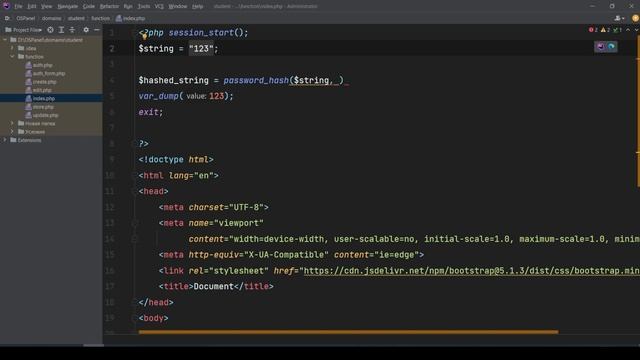The image size is (640, 360).
Task: Click student in breadcrumb path
Action: 76,18
